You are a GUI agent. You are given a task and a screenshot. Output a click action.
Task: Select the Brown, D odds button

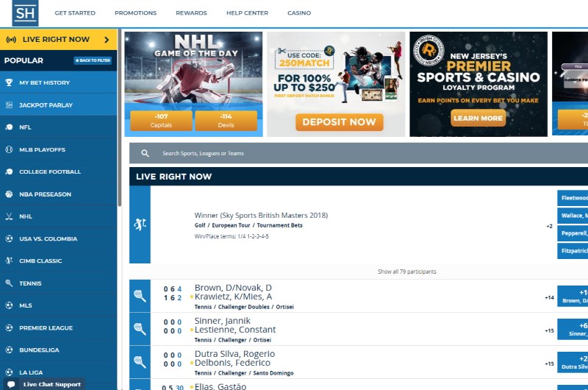573,296
